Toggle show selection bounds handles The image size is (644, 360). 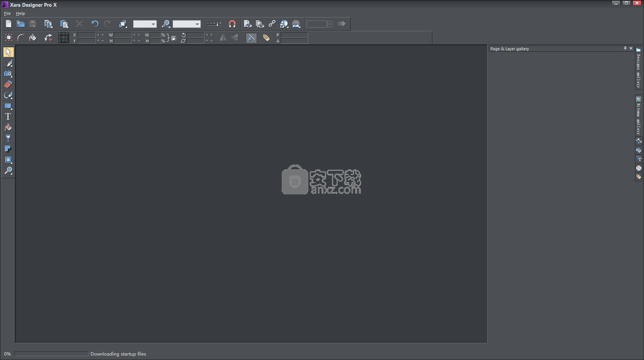(x=9, y=37)
